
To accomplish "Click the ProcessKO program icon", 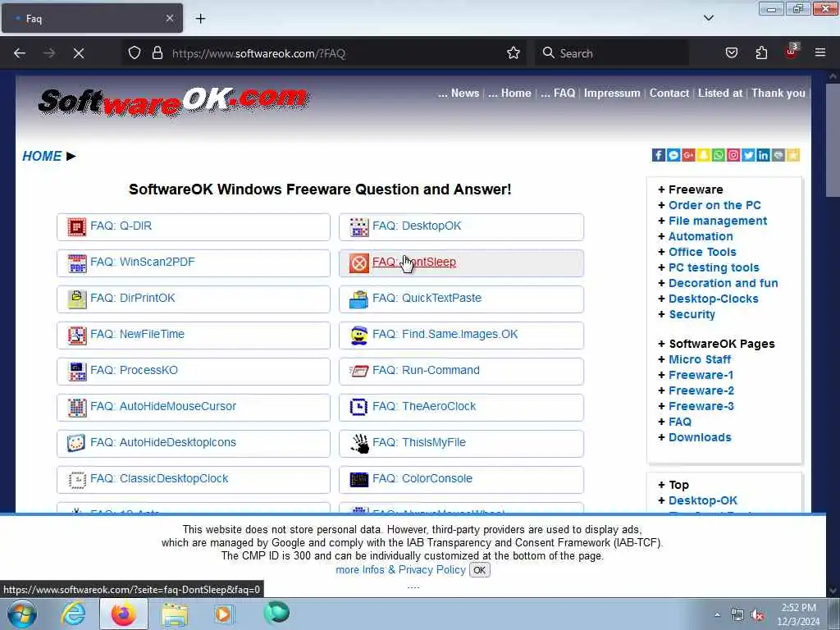I will (76, 372).
